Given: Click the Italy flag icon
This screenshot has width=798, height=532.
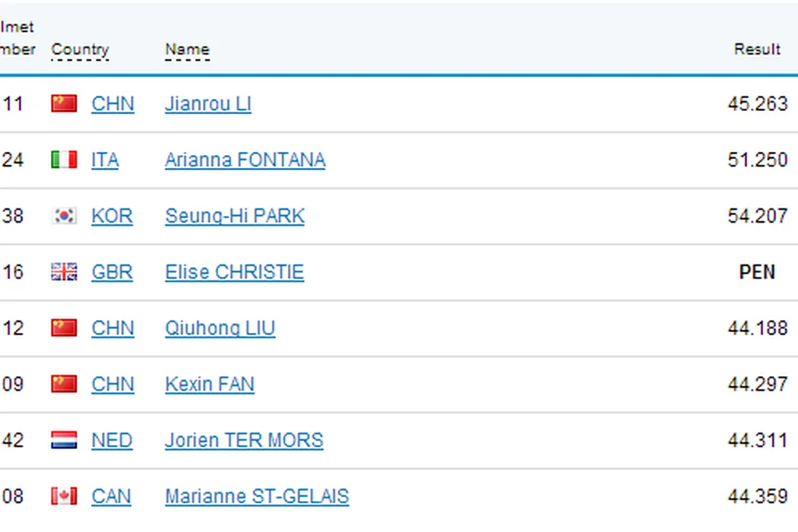Looking at the screenshot, I should pos(64,160).
